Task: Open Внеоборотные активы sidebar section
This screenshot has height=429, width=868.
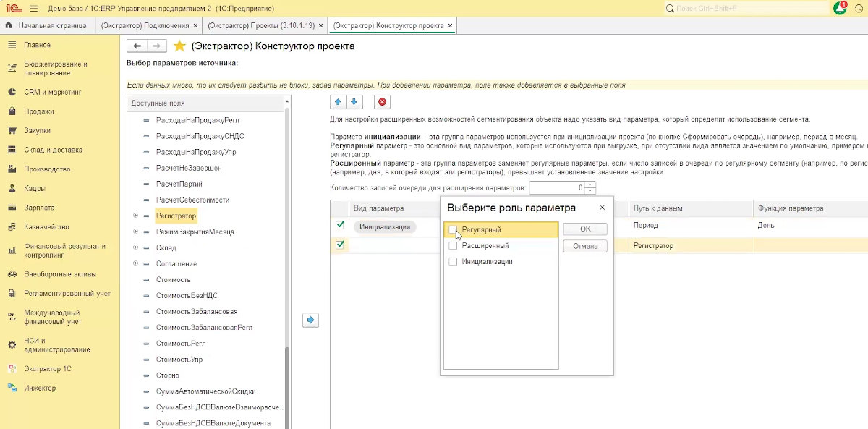Action: (60, 274)
